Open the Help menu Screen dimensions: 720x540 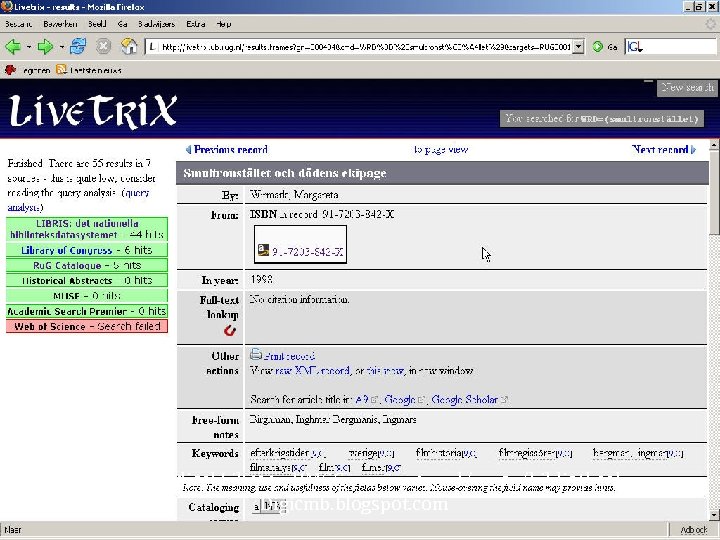pos(224,24)
